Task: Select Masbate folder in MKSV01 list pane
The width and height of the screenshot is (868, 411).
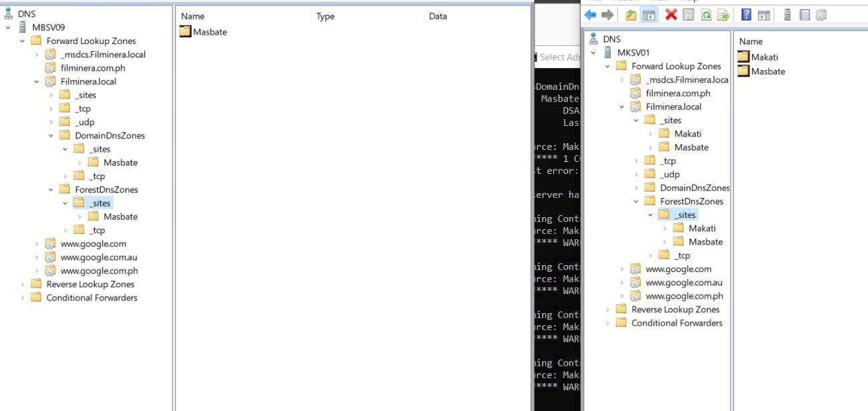Action: pyautogui.click(x=761, y=71)
